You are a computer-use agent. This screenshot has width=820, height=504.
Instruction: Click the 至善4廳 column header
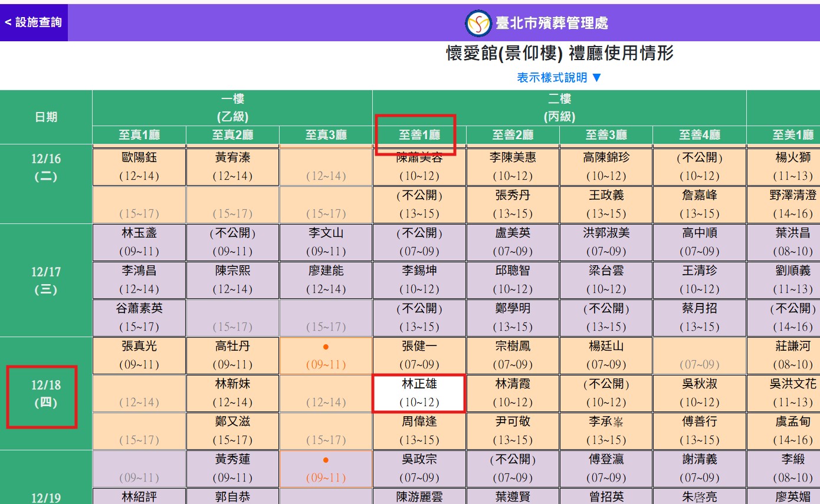click(x=699, y=135)
